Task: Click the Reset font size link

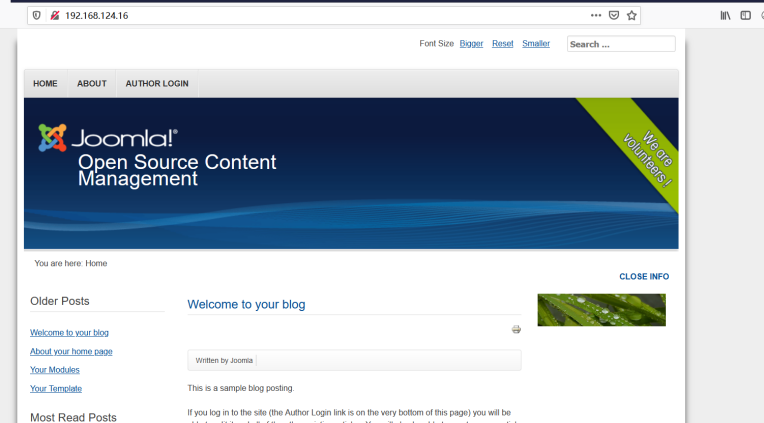Action: tap(502, 43)
